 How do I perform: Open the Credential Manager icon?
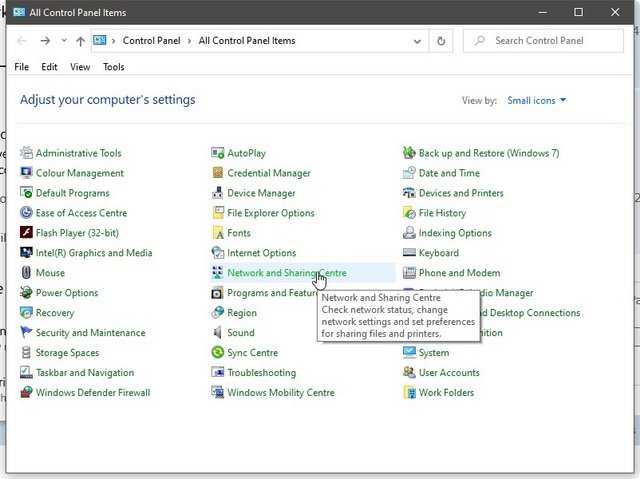tap(218, 173)
